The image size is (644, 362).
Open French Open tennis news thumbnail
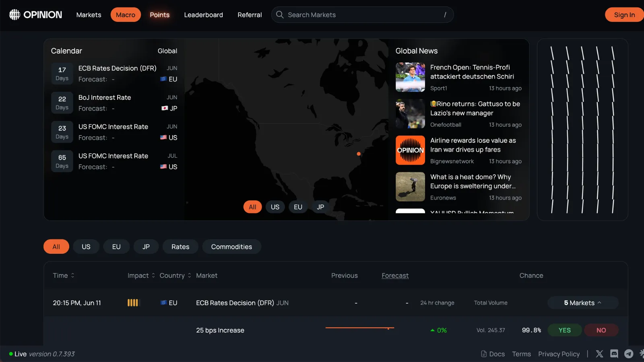tap(410, 77)
